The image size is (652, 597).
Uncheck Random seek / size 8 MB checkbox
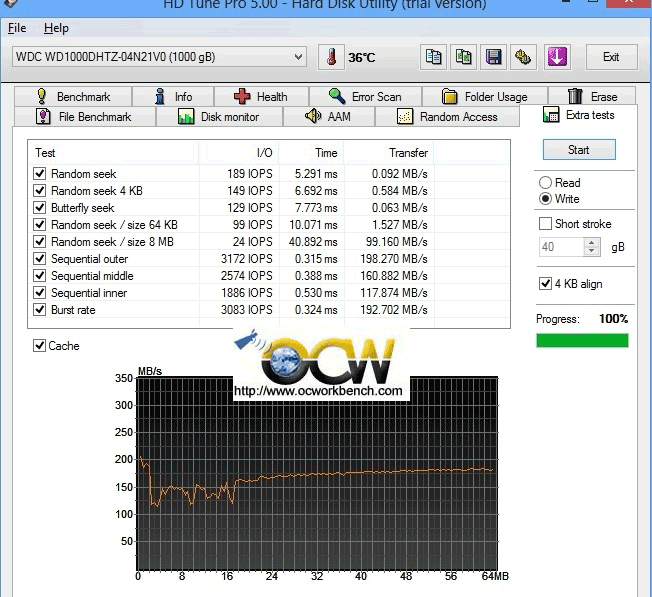pos(40,242)
